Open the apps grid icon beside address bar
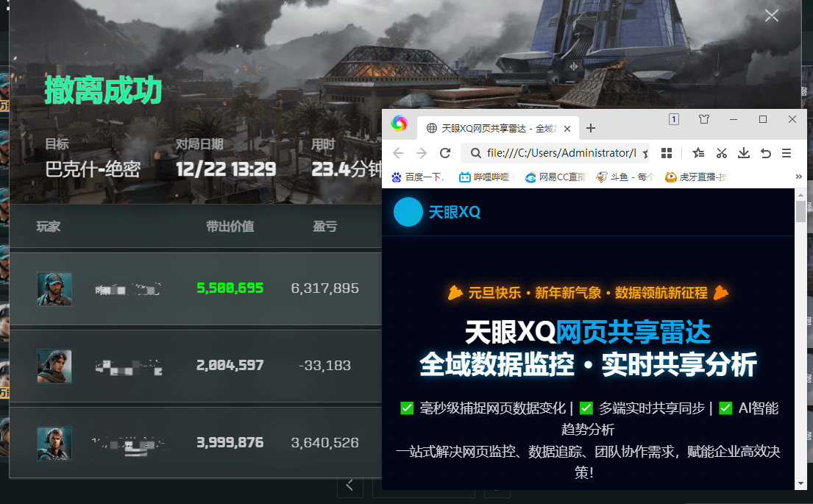Screen dimensions: 813x504 tap(667, 152)
